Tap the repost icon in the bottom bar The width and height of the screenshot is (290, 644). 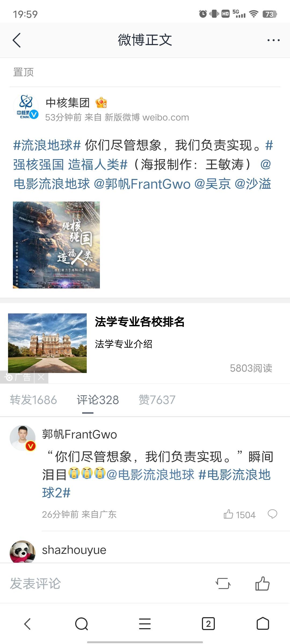(223, 583)
